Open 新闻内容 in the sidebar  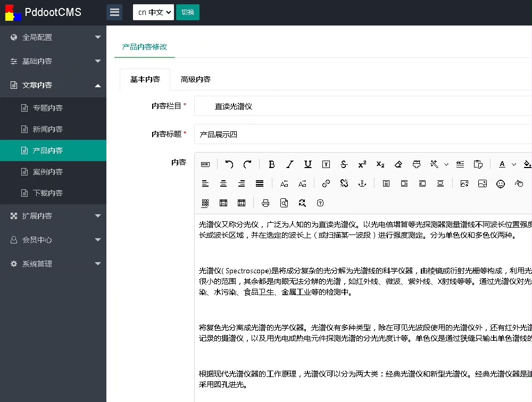[x=48, y=129]
